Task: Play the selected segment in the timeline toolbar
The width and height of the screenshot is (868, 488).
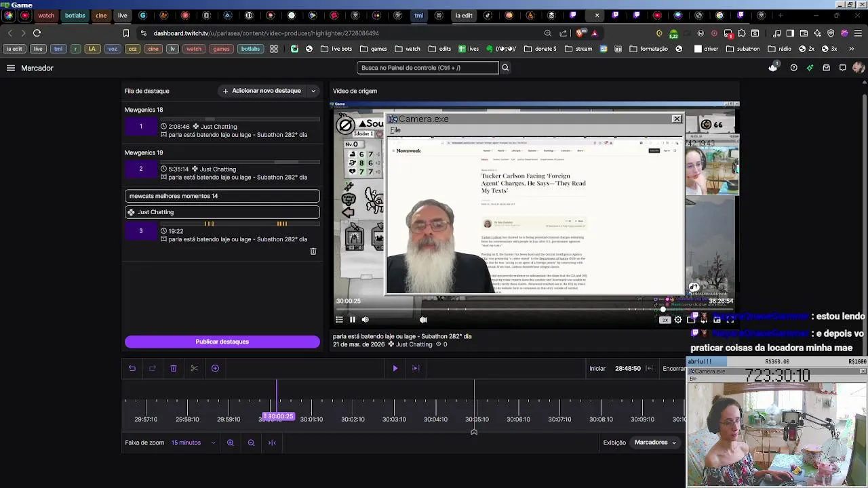Action: click(x=395, y=369)
